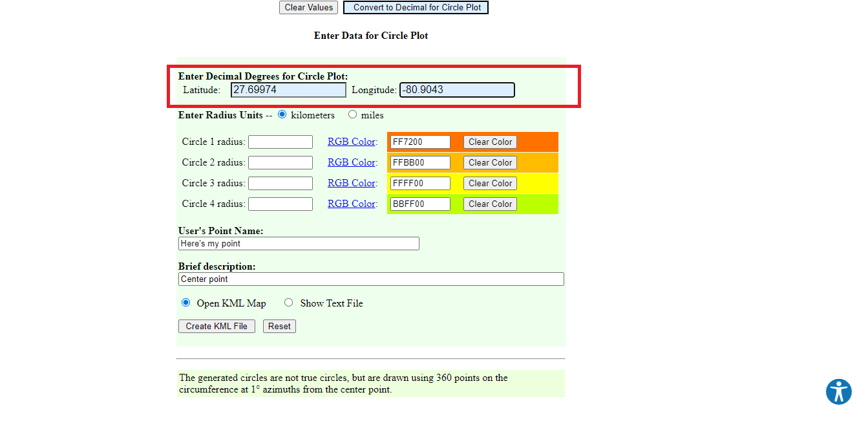Viewport: 868px width, 421px height.
Task: Open the accessibility widget icon
Action: coord(838,392)
